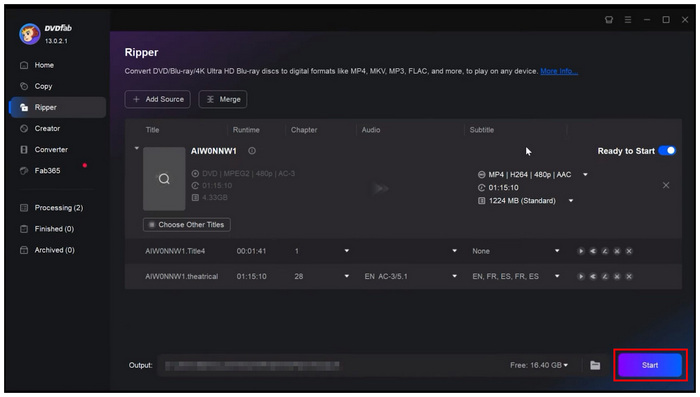The image size is (700, 397).
Task: Open the None subtitle dropdown
Action: pyautogui.click(x=557, y=251)
